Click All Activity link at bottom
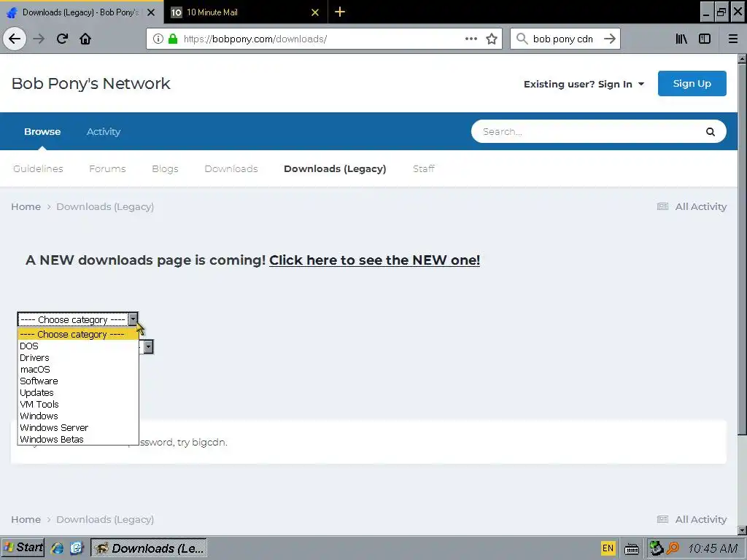 (x=700, y=519)
